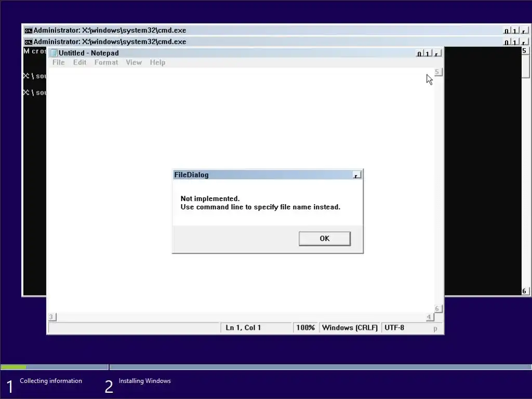Close the FileDialog message box with its title bar button
The image size is (532, 399).
(356, 175)
